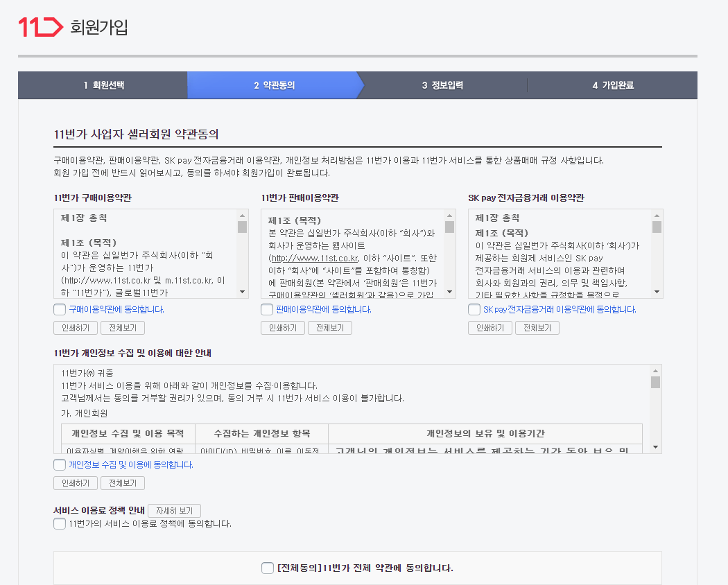Enable SK pay 전자금융거래 이용약관 agreement
This screenshot has width=728, height=585.
[474, 310]
